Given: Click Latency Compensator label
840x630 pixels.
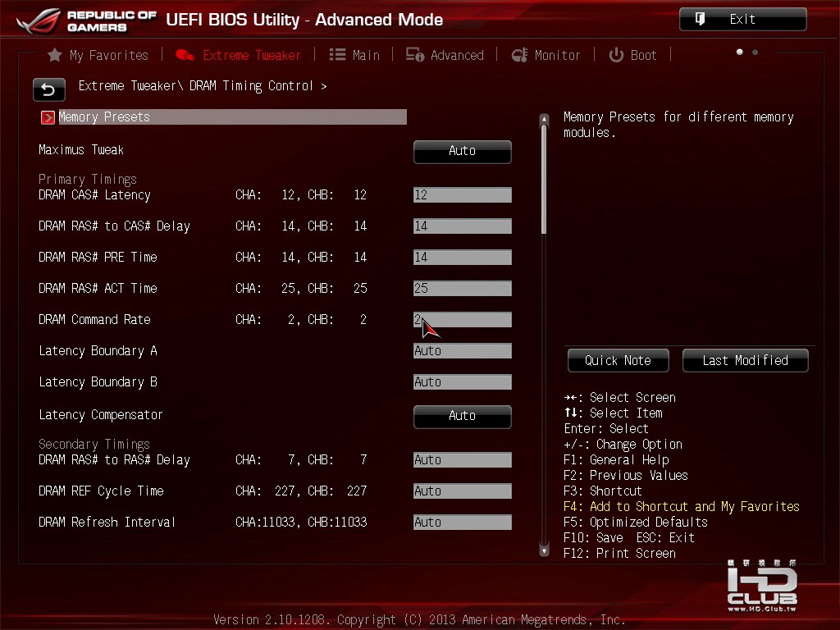Looking at the screenshot, I should pyautogui.click(x=101, y=415).
